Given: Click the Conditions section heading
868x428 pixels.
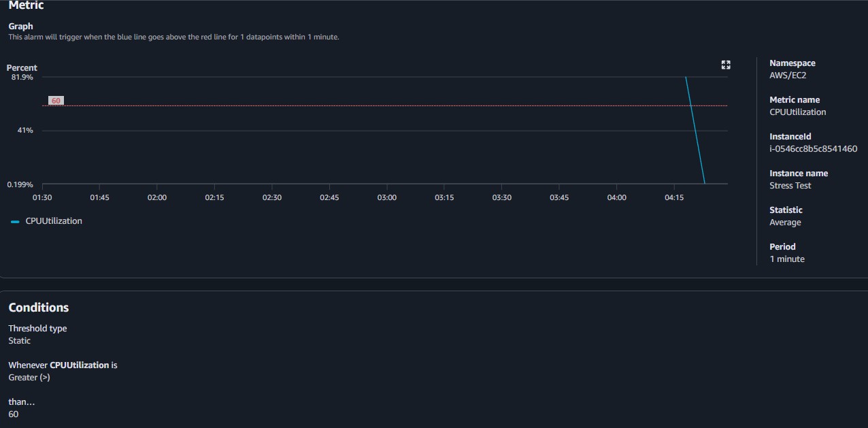Looking at the screenshot, I should 38,307.
